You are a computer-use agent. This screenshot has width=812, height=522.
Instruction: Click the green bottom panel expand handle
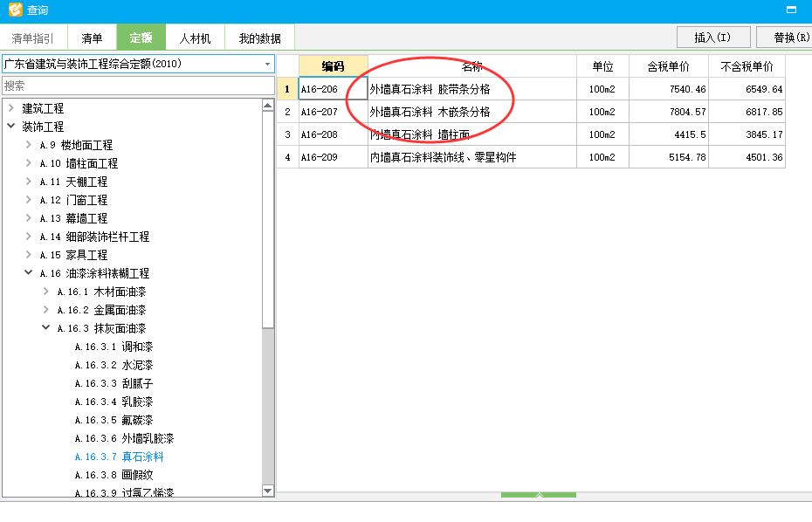tap(539, 495)
